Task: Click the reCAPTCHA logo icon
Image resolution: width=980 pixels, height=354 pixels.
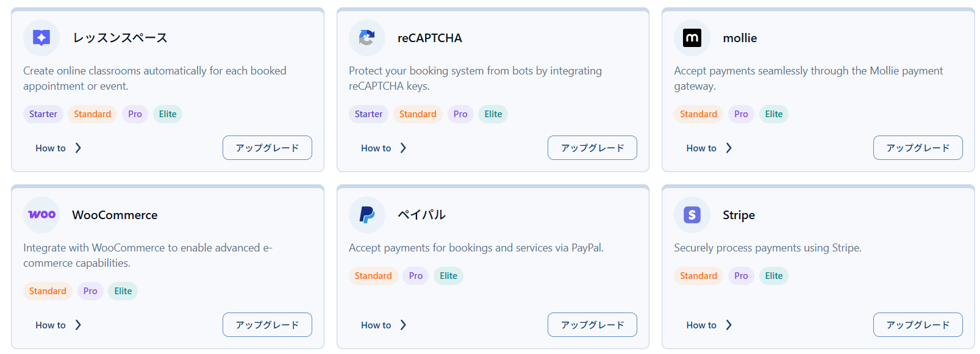Action: pos(367,38)
